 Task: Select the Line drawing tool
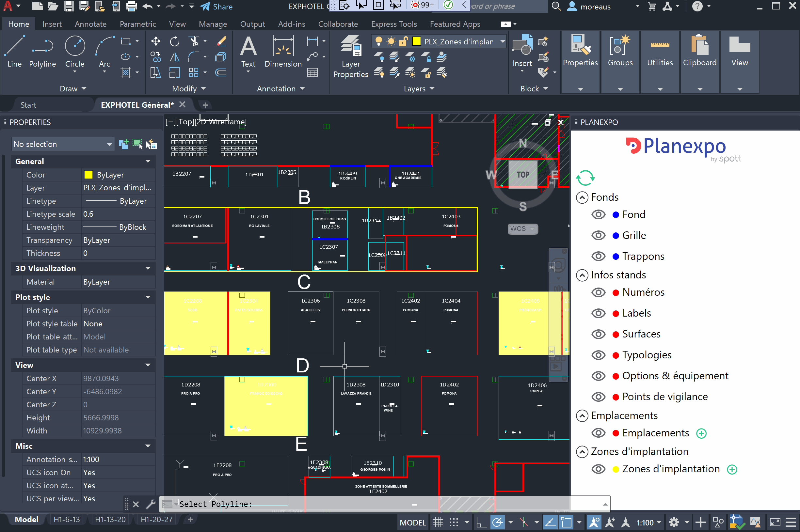(14, 51)
